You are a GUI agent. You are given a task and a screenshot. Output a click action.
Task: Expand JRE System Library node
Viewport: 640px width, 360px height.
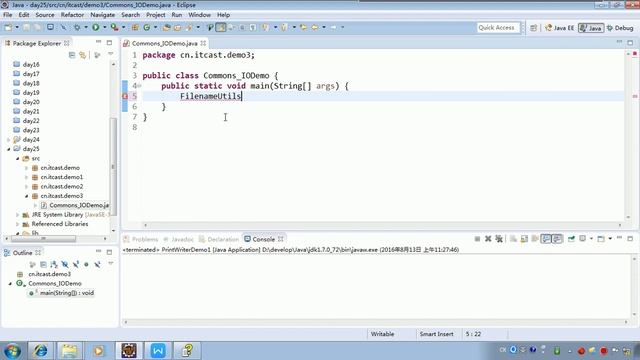[18, 215]
